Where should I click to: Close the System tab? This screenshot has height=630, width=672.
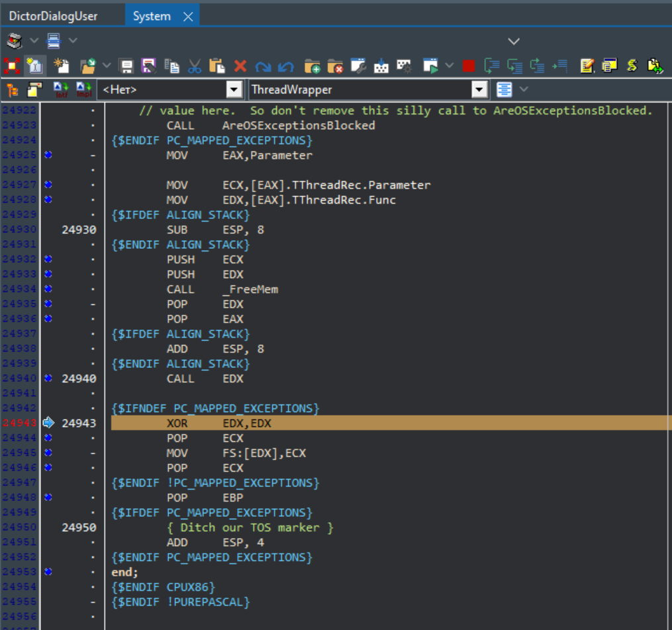tap(188, 17)
